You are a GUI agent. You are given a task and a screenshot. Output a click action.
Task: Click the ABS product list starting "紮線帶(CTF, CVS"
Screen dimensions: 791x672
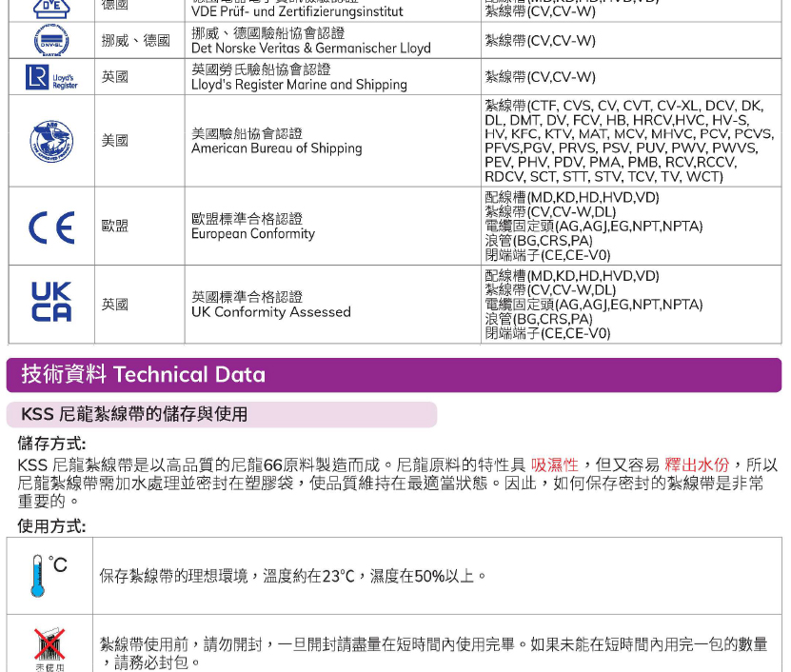(629, 141)
